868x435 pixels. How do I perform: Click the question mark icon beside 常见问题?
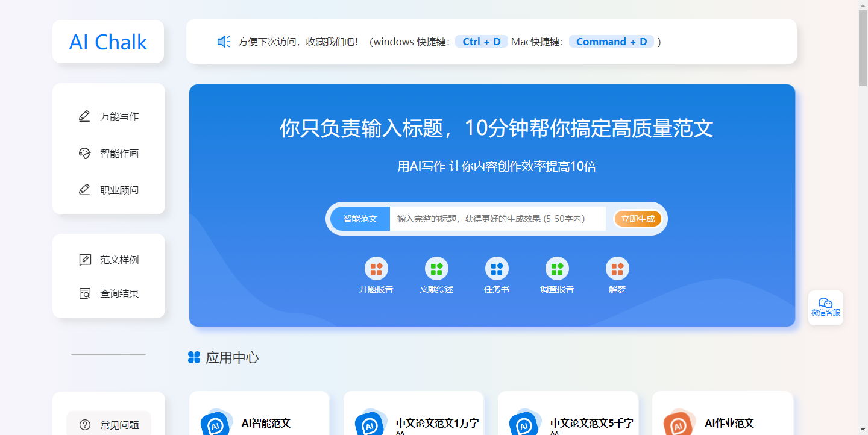(x=85, y=425)
